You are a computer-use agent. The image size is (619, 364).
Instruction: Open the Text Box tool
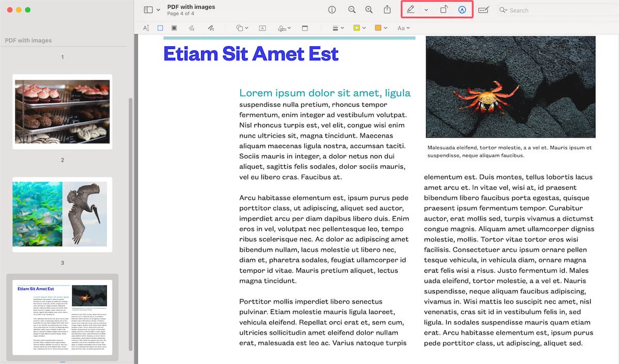coord(262,28)
